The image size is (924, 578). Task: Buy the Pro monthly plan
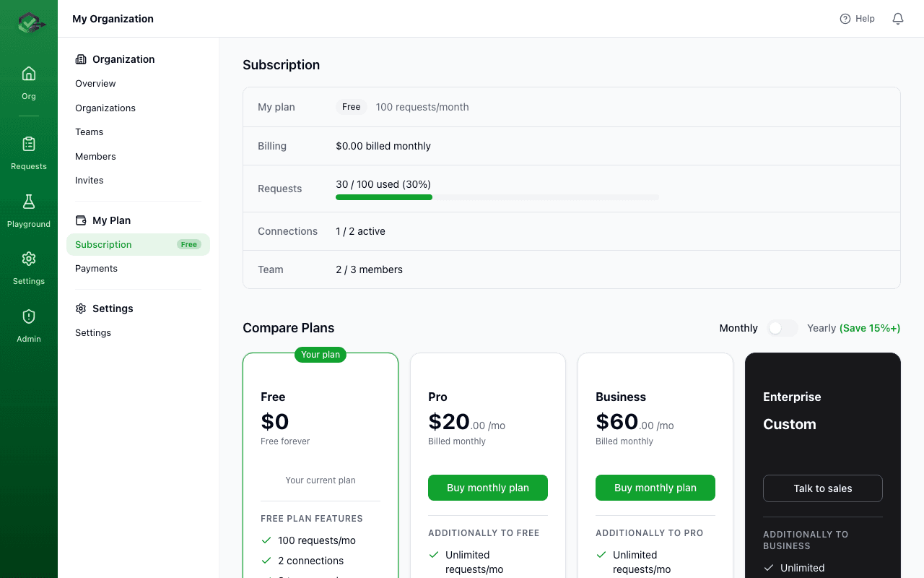pyautogui.click(x=487, y=488)
